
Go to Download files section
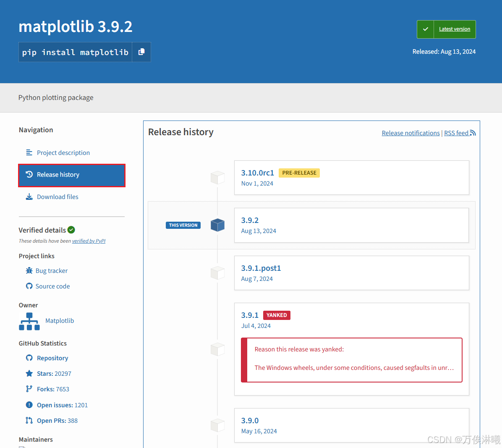(58, 197)
